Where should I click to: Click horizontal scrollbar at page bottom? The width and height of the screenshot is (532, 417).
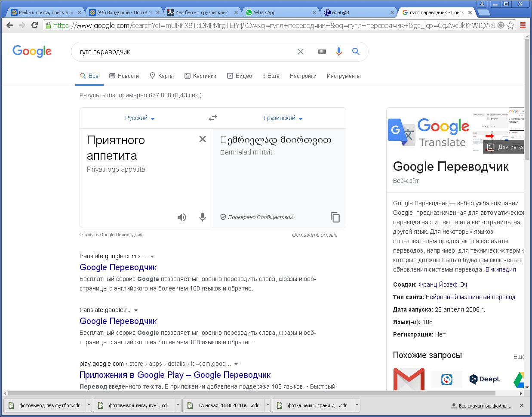(252, 393)
